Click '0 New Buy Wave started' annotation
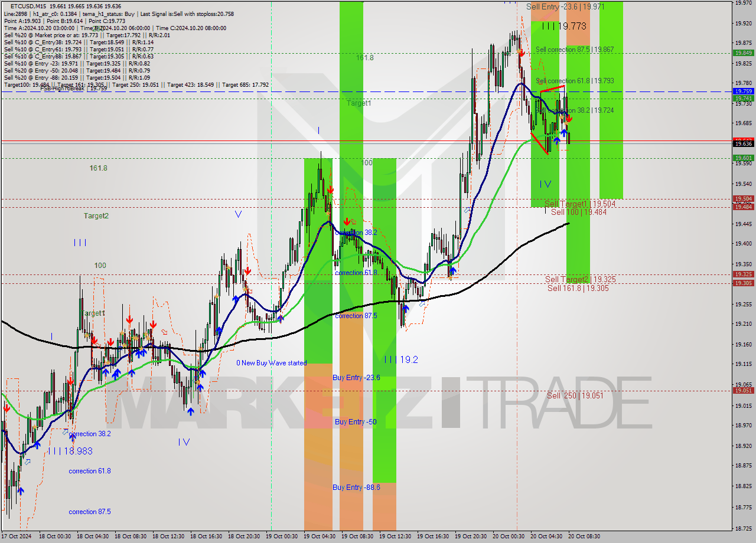The width and height of the screenshot is (756, 543). [x=272, y=363]
